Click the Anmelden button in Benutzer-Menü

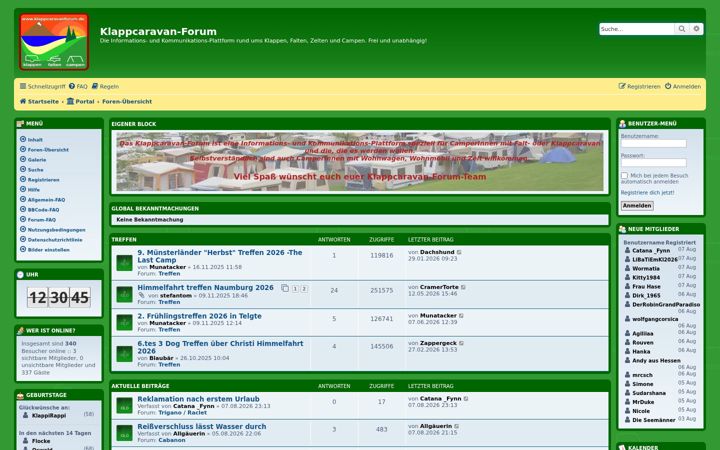click(637, 206)
